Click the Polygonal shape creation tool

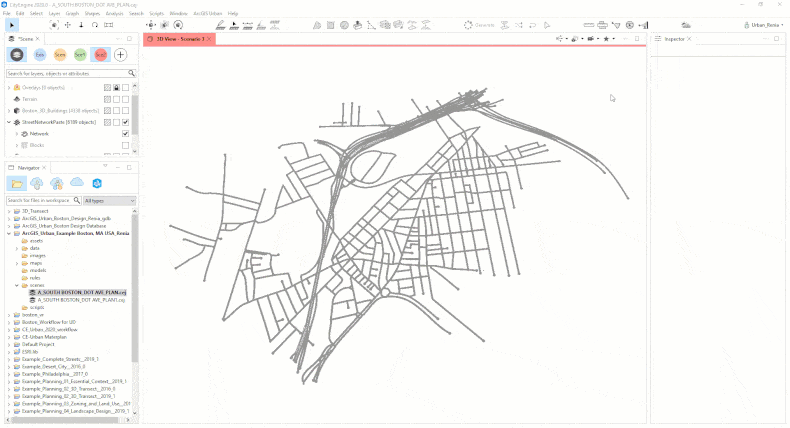pos(317,25)
